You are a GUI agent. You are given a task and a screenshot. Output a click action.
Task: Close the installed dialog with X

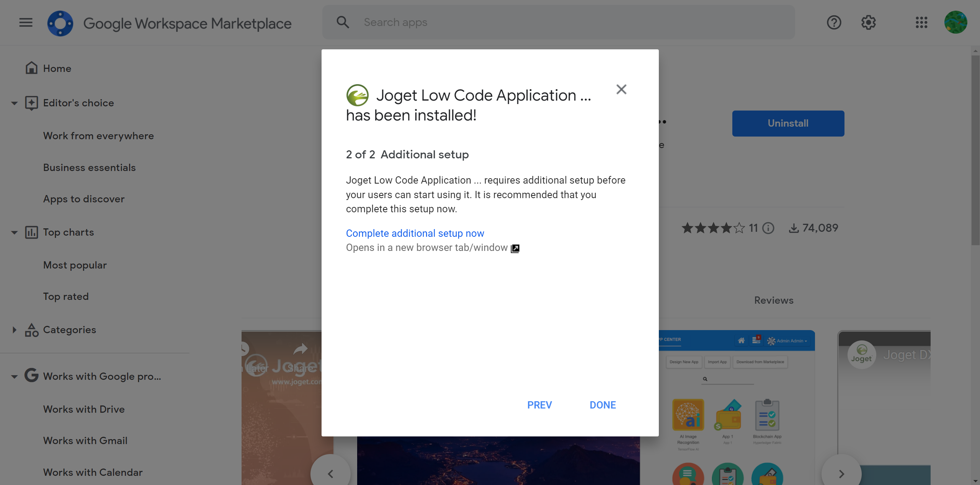click(621, 90)
